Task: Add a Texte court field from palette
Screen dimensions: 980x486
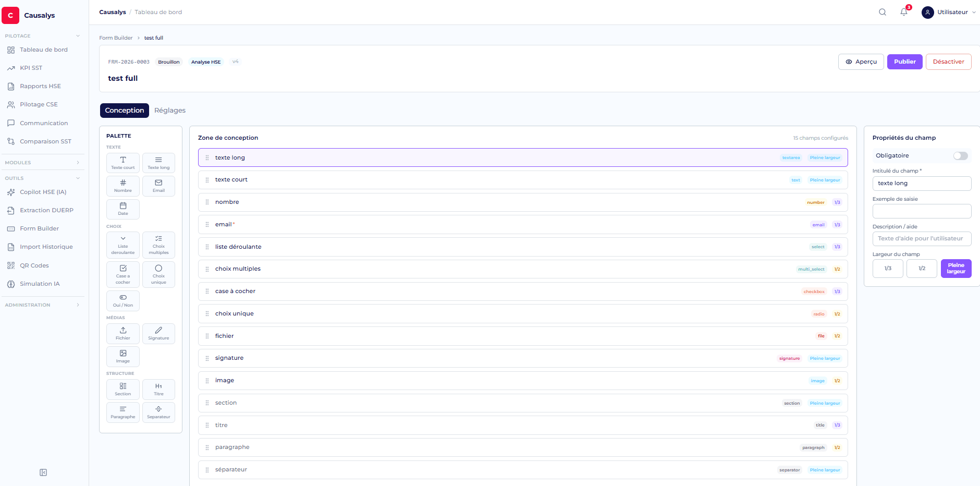Action: pos(123,163)
